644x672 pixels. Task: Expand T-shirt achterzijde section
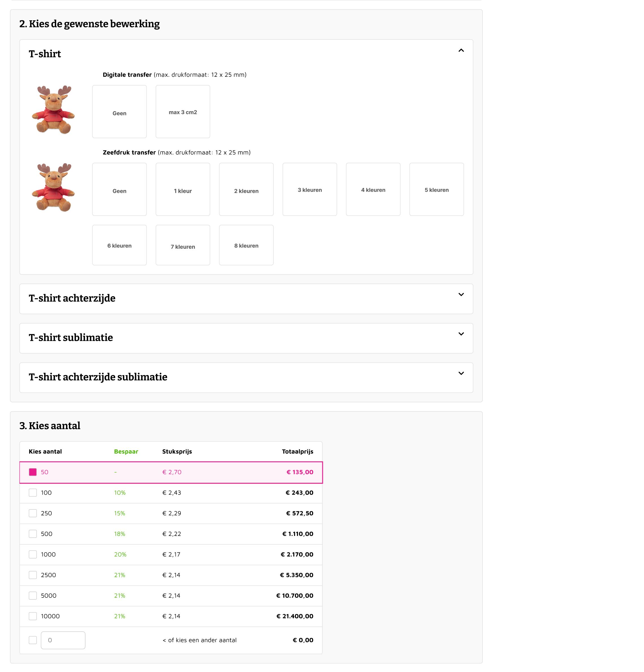460,294
